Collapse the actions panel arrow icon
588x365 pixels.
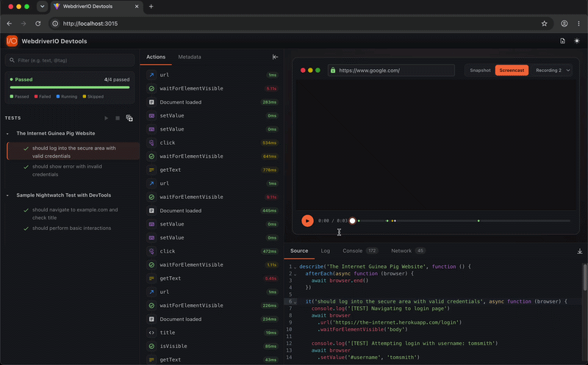click(x=275, y=57)
